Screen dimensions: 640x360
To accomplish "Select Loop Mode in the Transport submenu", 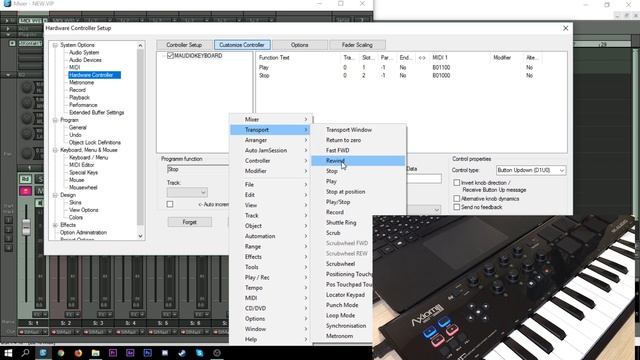I will [342, 316].
